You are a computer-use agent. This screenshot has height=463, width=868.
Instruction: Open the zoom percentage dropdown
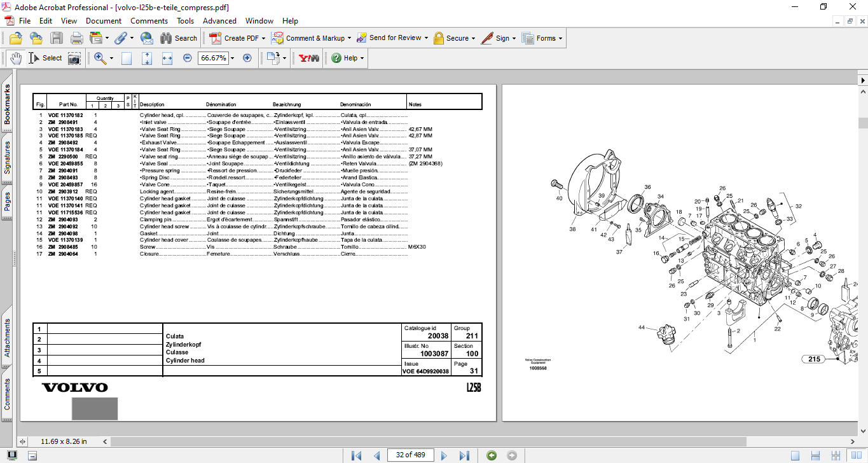coord(232,58)
